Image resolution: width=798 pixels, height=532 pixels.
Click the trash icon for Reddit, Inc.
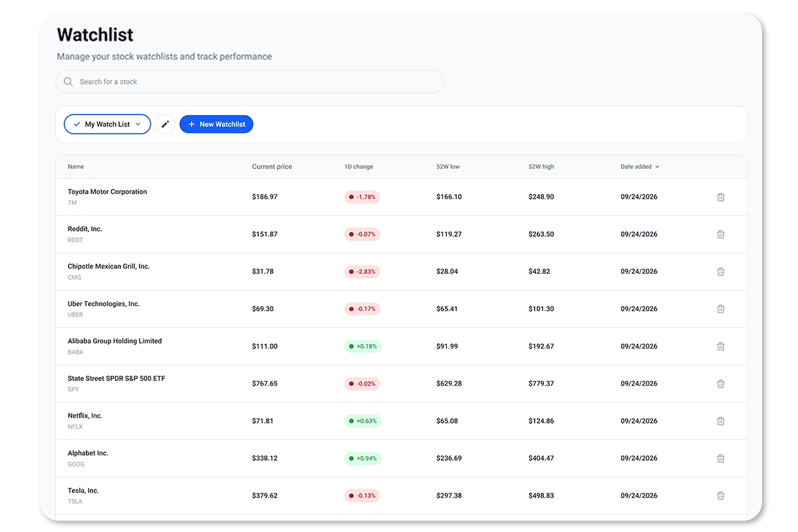click(x=721, y=234)
